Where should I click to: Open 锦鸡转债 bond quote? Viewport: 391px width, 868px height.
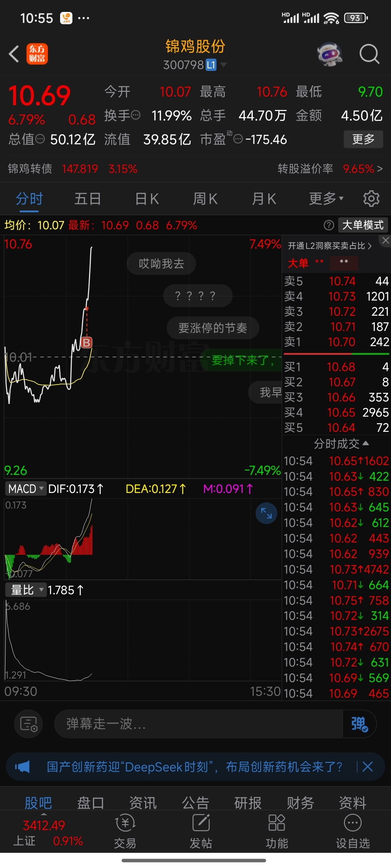pyautogui.click(x=73, y=169)
